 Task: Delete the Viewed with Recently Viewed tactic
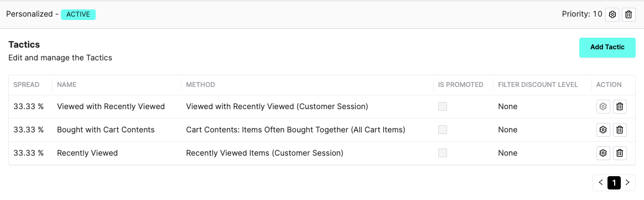point(620,106)
